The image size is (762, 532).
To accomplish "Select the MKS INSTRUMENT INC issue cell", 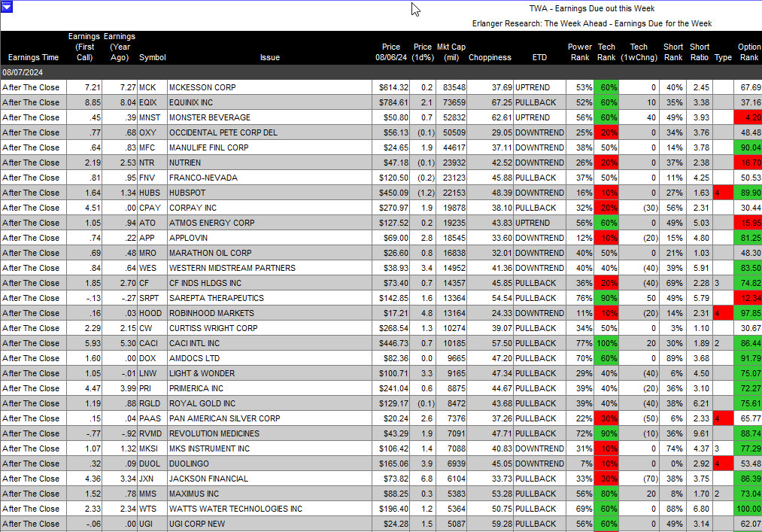I will coord(270,449).
